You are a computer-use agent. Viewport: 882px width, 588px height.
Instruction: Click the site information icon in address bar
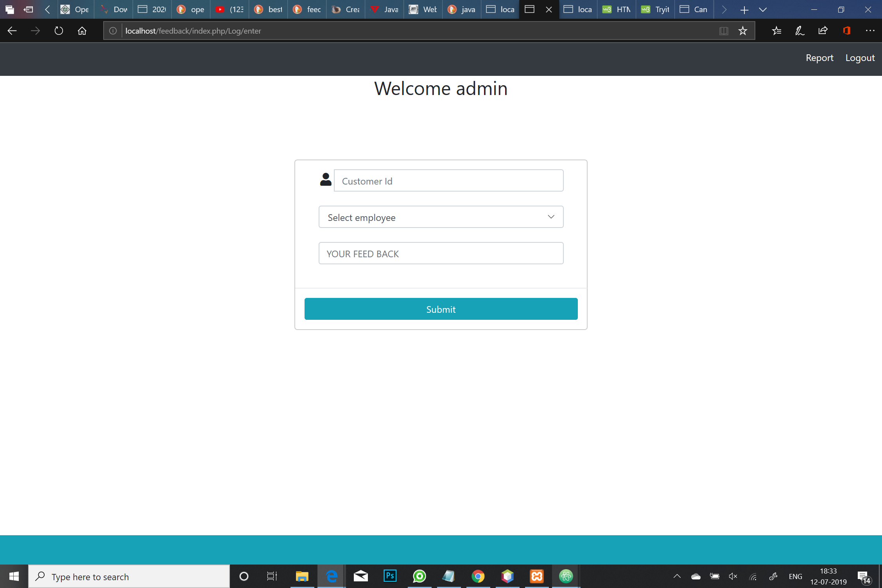(x=113, y=31)
